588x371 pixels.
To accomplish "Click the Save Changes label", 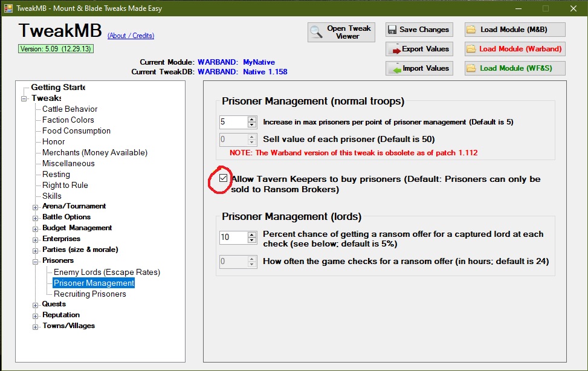I will tap(424, 30).
